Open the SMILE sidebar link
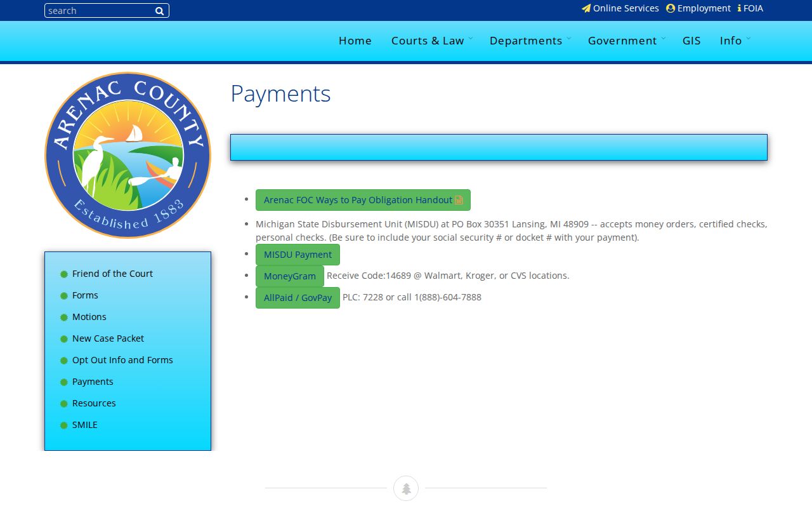 click(85, 425)
